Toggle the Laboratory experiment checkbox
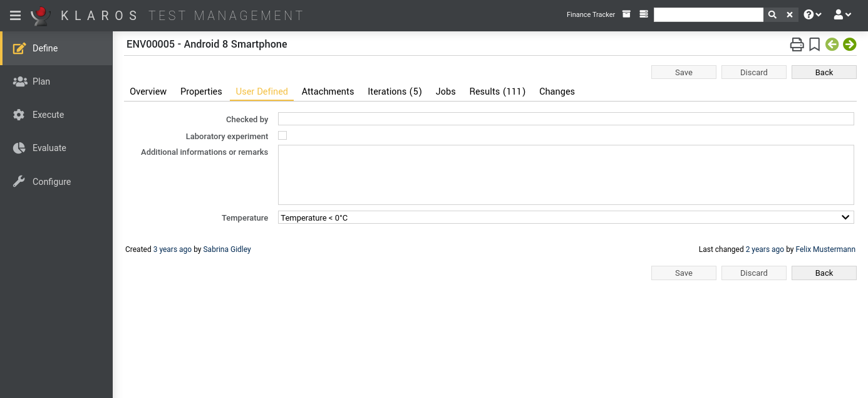The height and width of the screenshot is (398, 868). click(282, 135)
